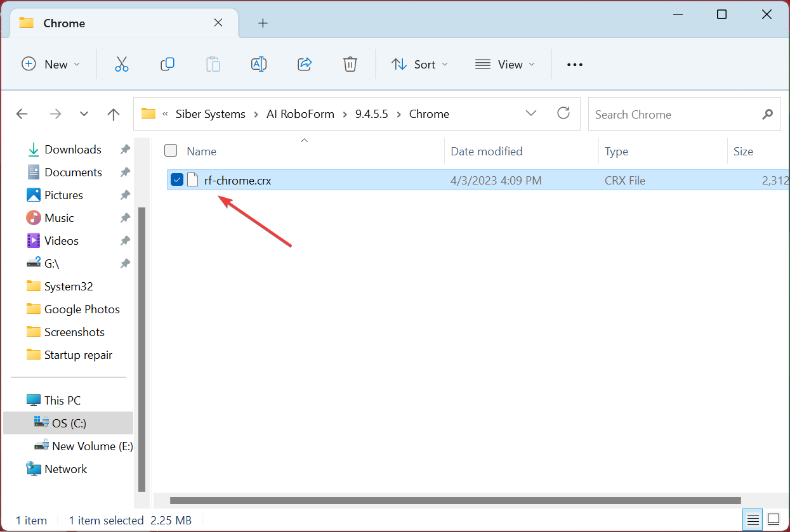
Task: Expand chevron after AI RoboForm
Action: 345,114
